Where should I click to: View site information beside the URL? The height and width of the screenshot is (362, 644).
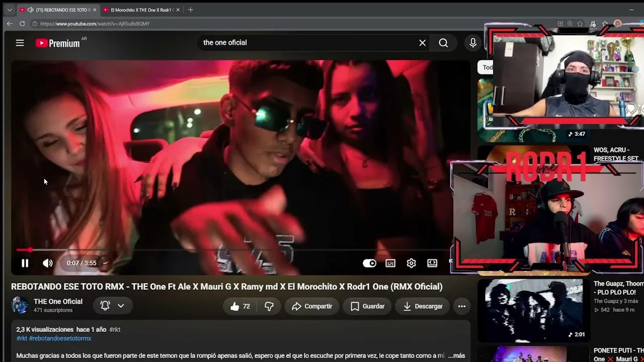point(35,24)
